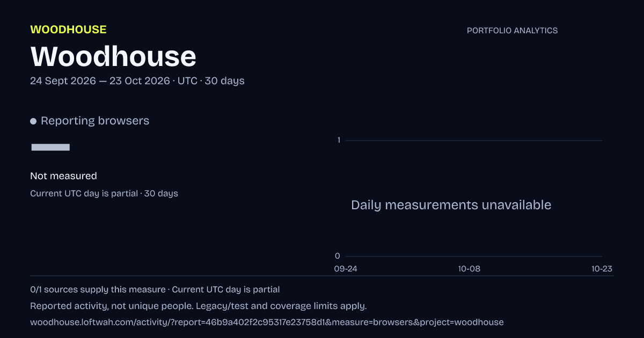Click the 'Reported activity, not unique people' disclaimer
This screenshot has height=338, width=644.
[x=198, y=306]
